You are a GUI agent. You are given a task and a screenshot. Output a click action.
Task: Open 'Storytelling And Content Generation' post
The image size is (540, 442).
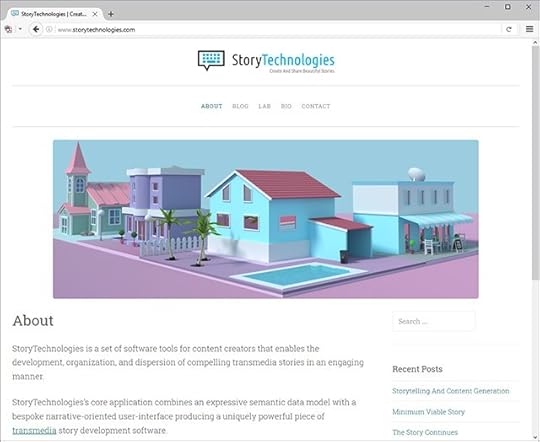point(450,391)
